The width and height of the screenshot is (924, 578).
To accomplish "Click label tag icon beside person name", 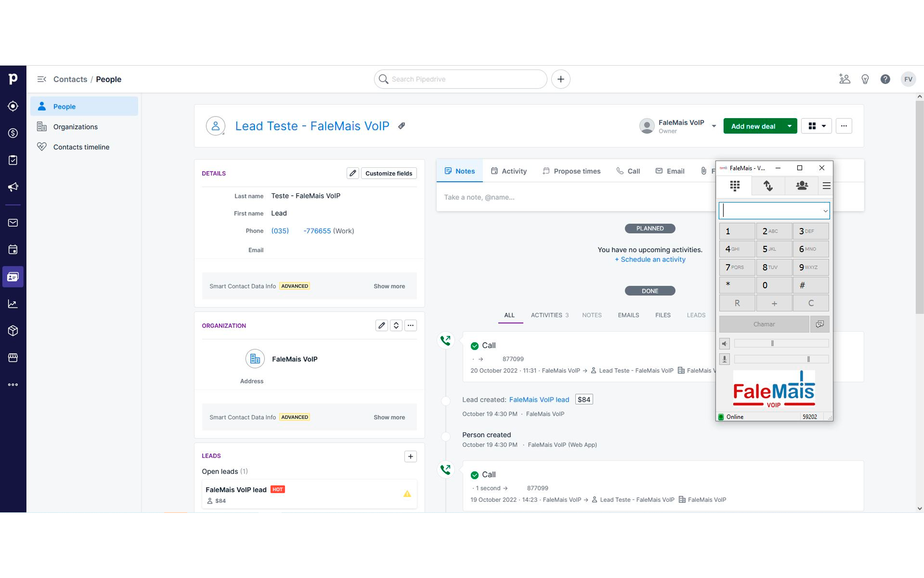I will pos(401,126).
